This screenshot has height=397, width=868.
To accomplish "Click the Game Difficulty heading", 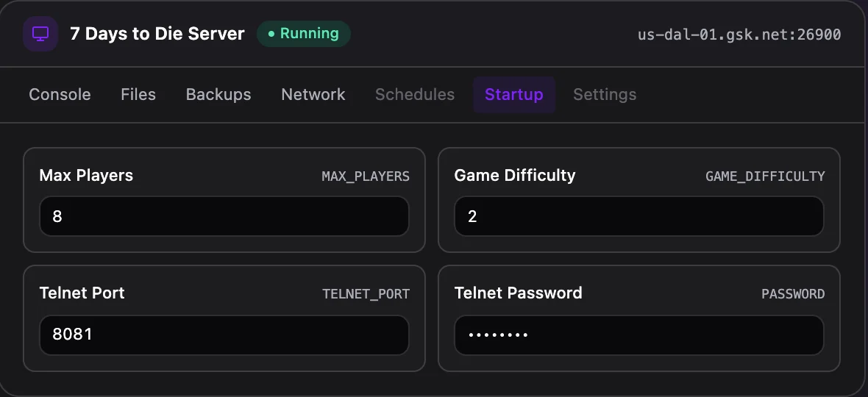I will coord(515,176).
